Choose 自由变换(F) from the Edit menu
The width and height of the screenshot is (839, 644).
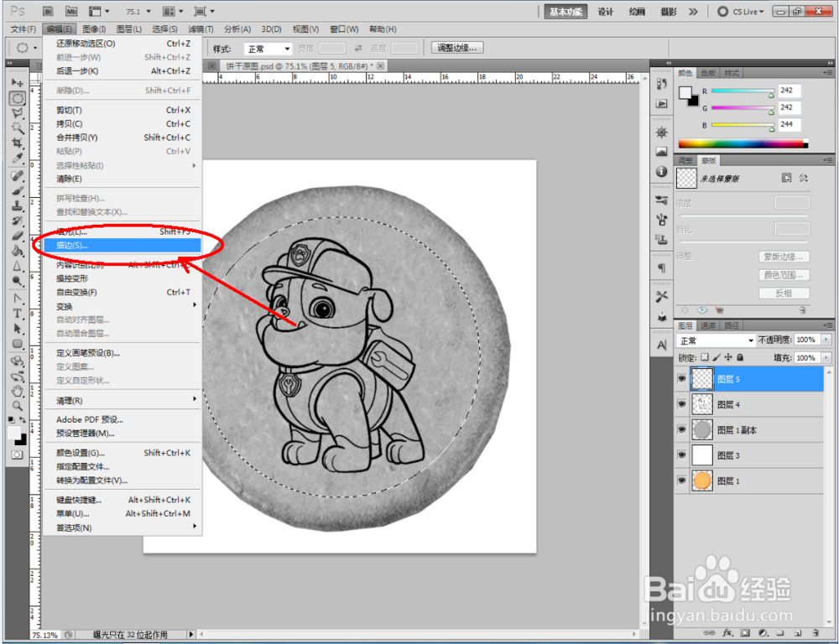point(122,293)
